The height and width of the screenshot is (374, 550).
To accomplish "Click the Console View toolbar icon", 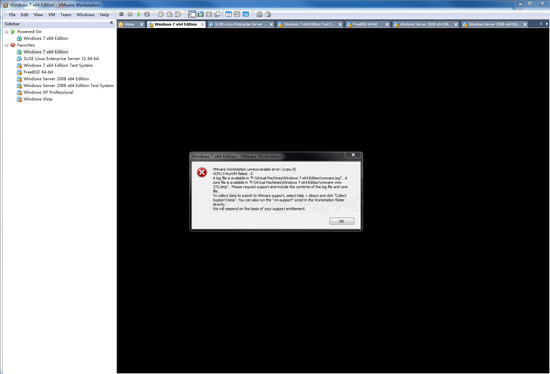I will [x=246, y=14].
